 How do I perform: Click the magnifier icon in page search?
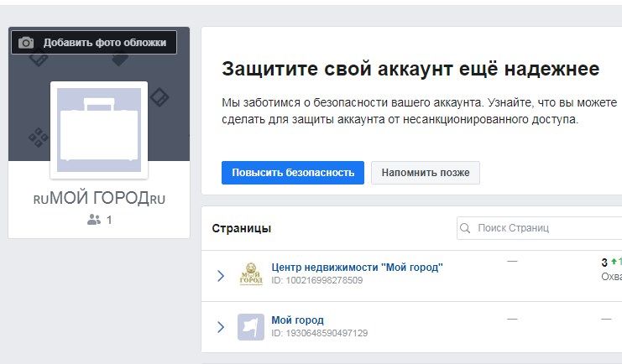click(x=465, y=228)
